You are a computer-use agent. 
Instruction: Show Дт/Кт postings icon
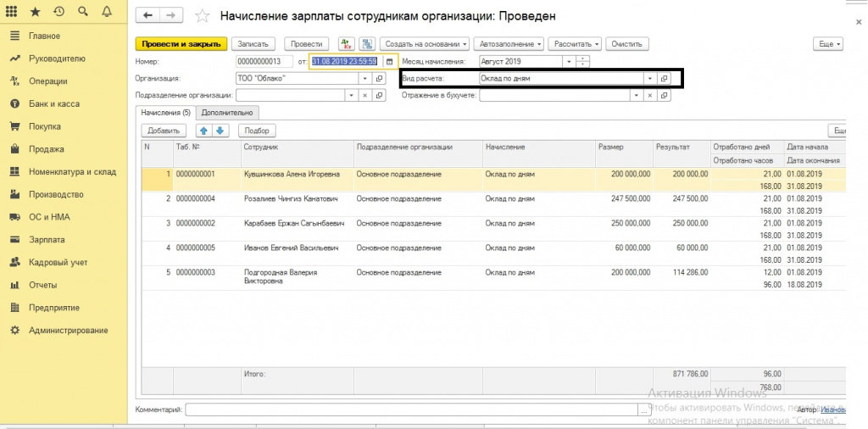pyautogui.click(x=346, y=44)
